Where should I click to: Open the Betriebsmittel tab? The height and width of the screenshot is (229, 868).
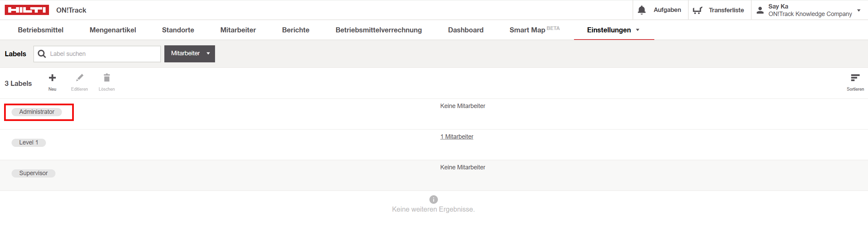pyautogui.click(x=40, y=30)
